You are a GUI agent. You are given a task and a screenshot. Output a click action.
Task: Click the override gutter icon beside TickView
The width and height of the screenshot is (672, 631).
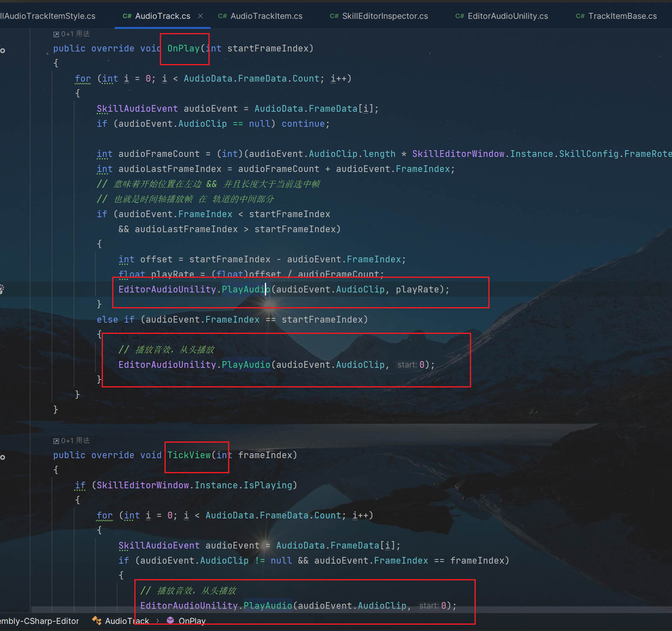3,457
